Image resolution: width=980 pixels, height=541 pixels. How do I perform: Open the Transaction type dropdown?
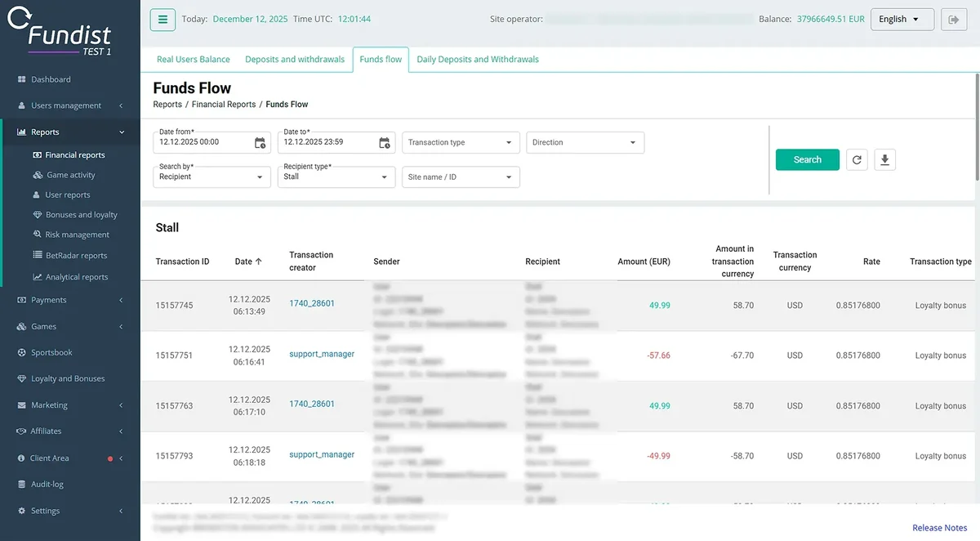click(461, 142)
